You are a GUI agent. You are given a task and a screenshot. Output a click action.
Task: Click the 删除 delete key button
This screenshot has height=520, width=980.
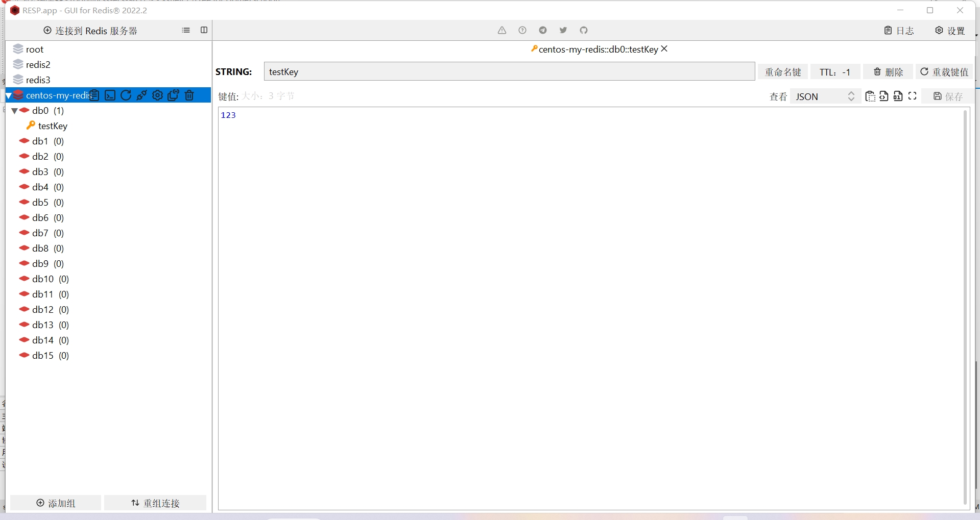point(888,72)
